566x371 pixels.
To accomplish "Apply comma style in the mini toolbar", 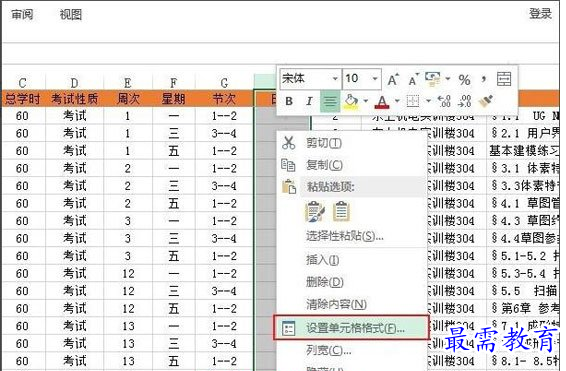I will coord(484,79).
